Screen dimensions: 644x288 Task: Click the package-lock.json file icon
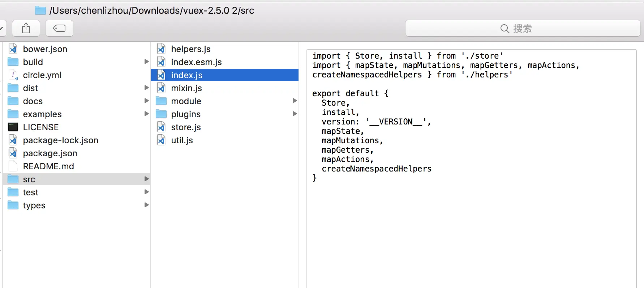click(13, 140)
